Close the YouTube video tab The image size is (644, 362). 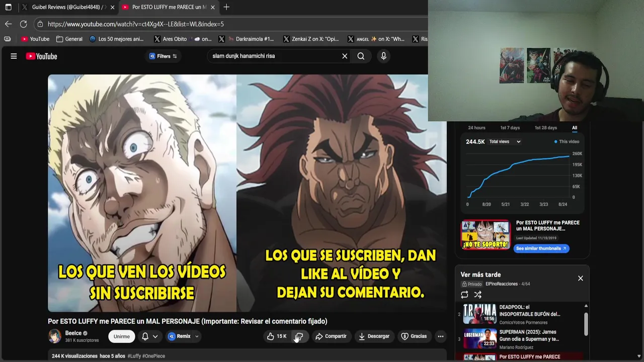[x=212, y=7]
